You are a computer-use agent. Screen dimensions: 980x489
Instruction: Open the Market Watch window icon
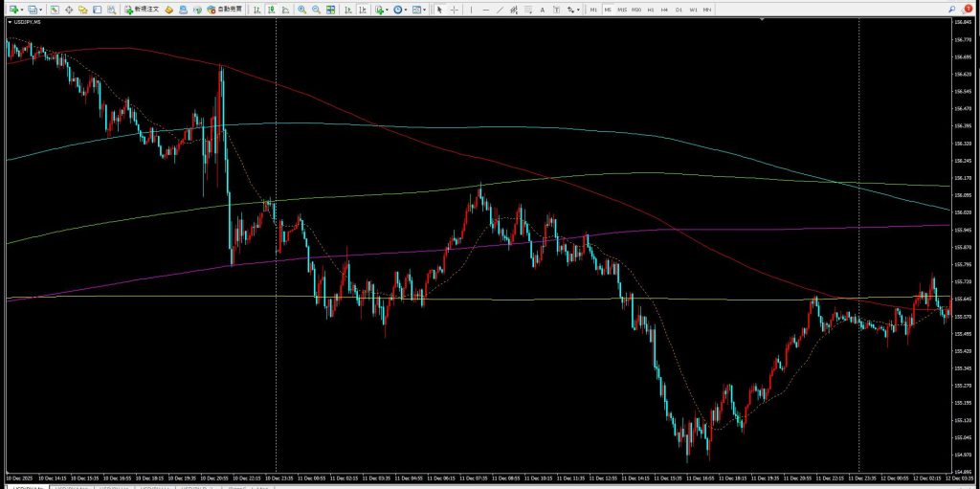click(56, 10)
